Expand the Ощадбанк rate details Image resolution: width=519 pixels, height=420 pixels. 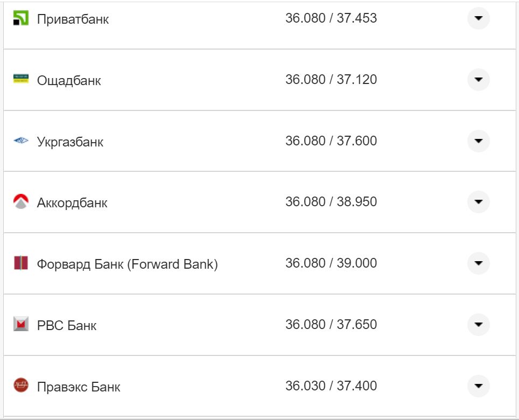478,80
